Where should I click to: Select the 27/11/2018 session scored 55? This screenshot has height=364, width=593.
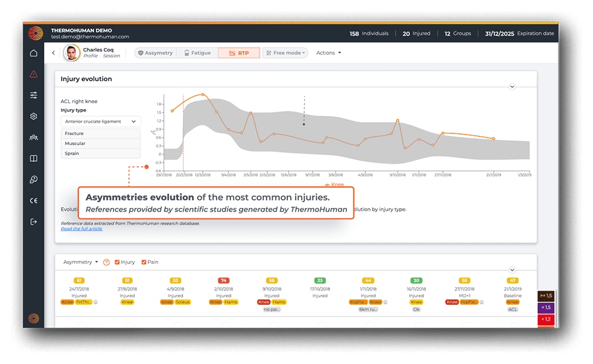point(464,291)
